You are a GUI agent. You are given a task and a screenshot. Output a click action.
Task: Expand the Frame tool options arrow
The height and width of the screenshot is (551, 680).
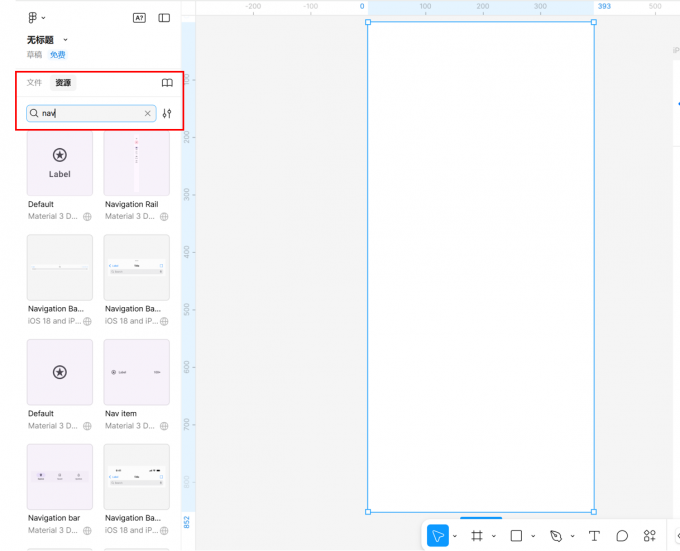coord(494,536)
